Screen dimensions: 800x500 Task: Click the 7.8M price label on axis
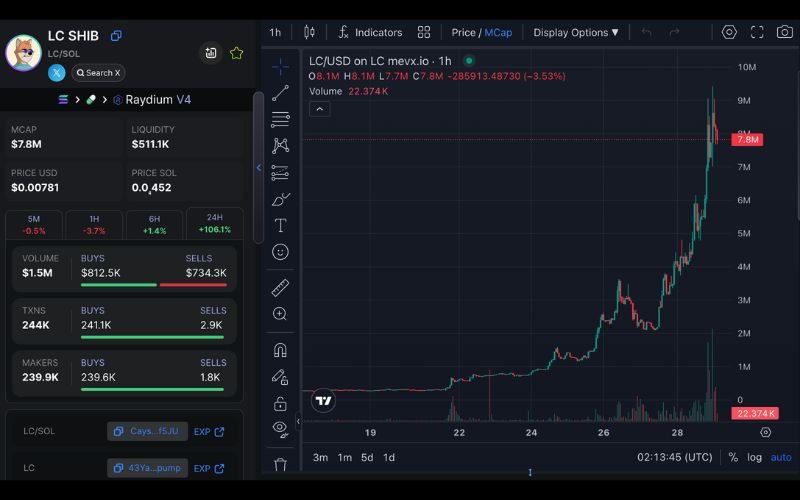(x=747, y=139)
